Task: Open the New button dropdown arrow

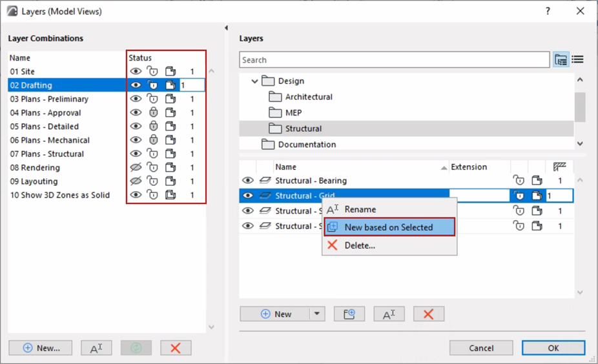Action: click(x=317, y=314)
